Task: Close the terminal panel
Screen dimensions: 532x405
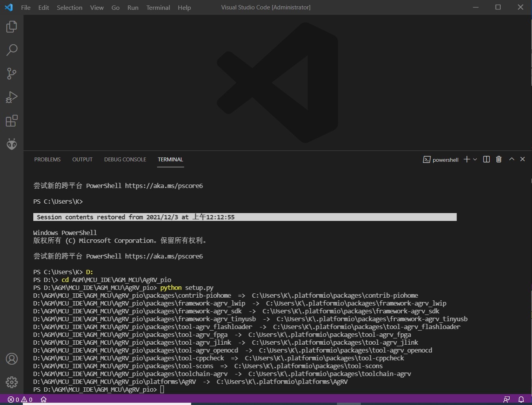Action: coord(523,159)
